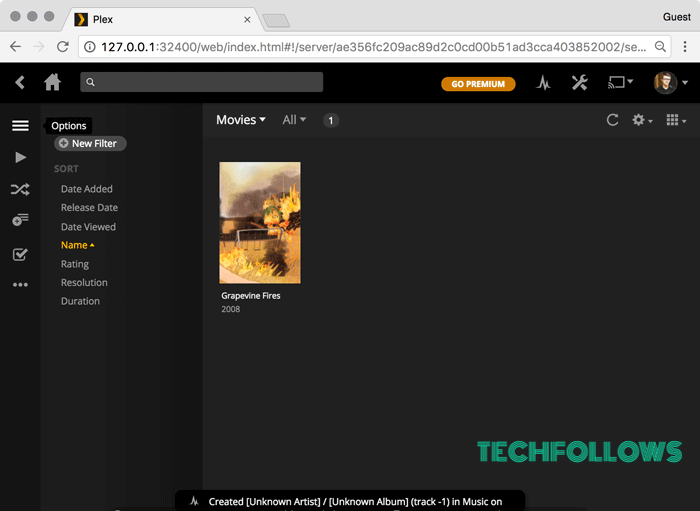Viewport: 700px width, 511px height.
Task: Click the Grapevine Fires title link
Action: click(x=251, y=296)
